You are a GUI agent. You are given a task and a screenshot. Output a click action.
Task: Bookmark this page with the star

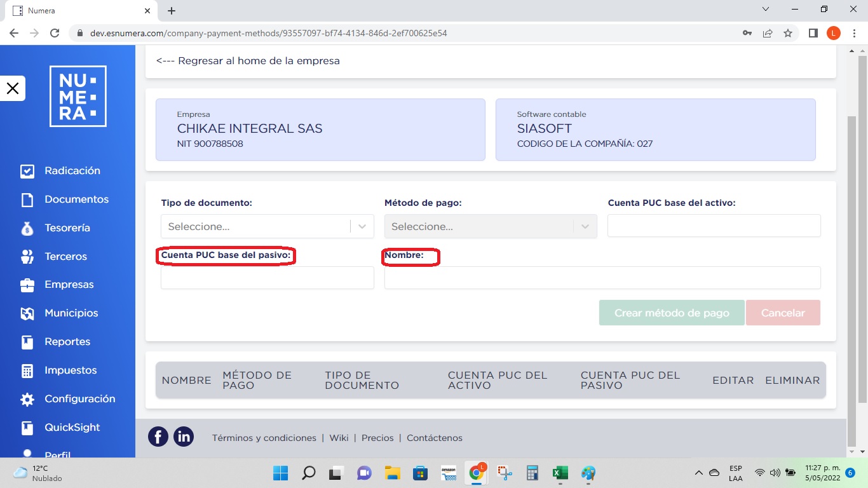click(788, 33)
